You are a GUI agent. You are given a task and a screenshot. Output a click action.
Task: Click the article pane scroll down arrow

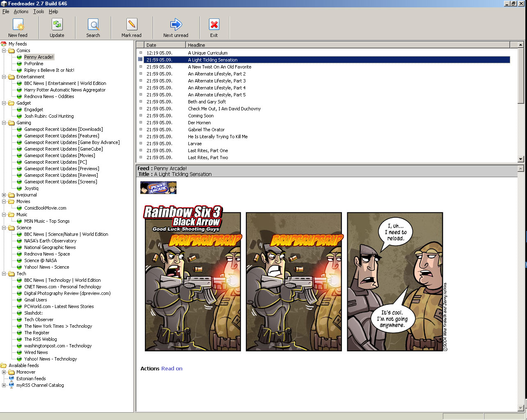click(x=521, y=408)
